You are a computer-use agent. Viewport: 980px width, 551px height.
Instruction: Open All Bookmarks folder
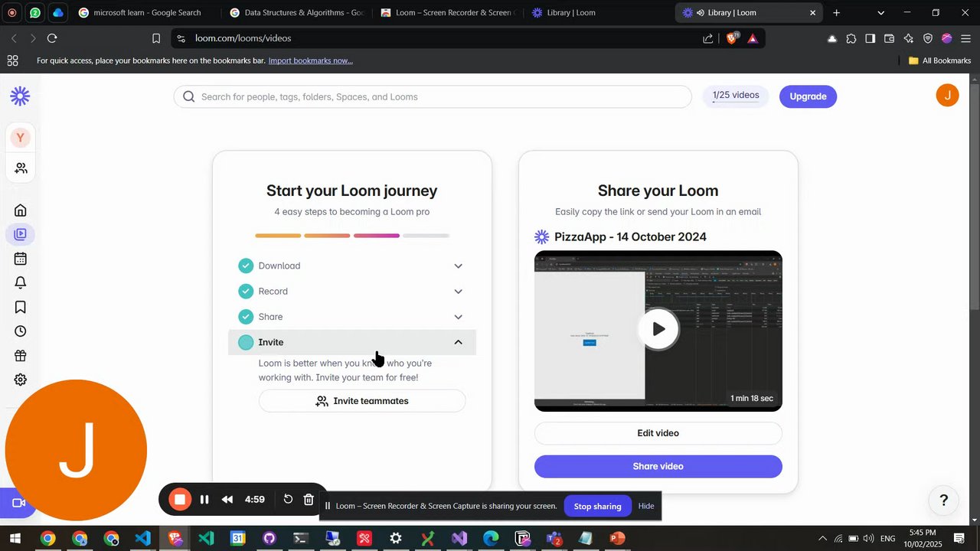click(939, 60)
